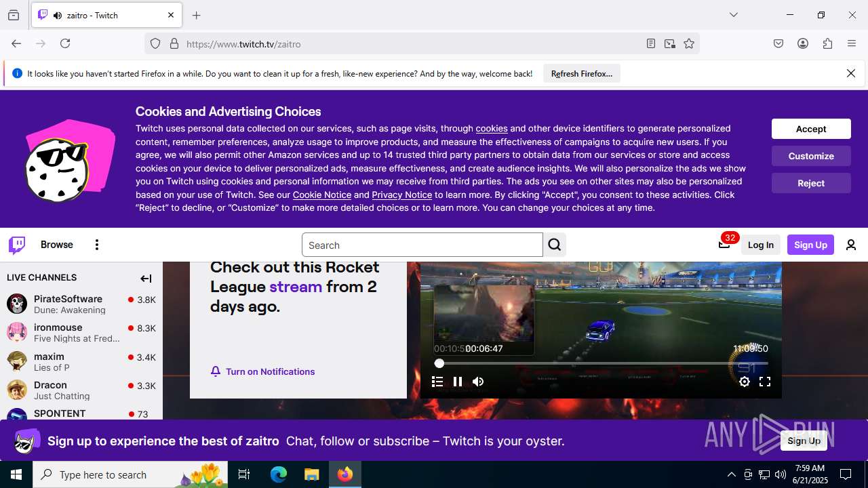The image size is (868, 488).
Task: Click Refresh Firefox button
Action: (582, 74)
